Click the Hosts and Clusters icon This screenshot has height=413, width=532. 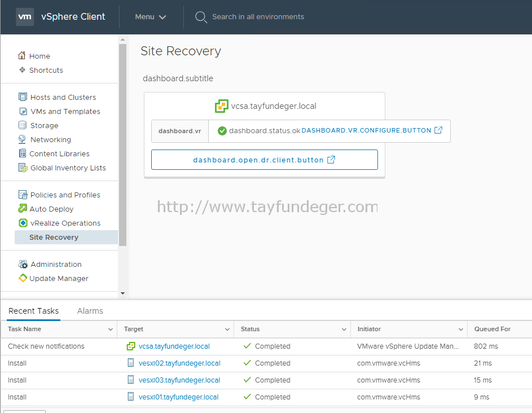[23, 97]
